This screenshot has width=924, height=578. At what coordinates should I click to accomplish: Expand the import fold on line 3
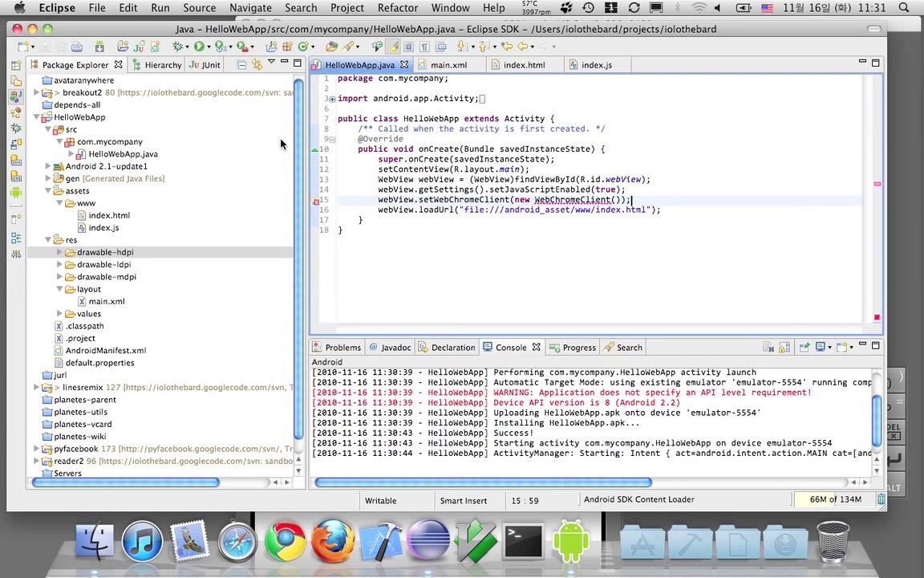tap(332, 99)
